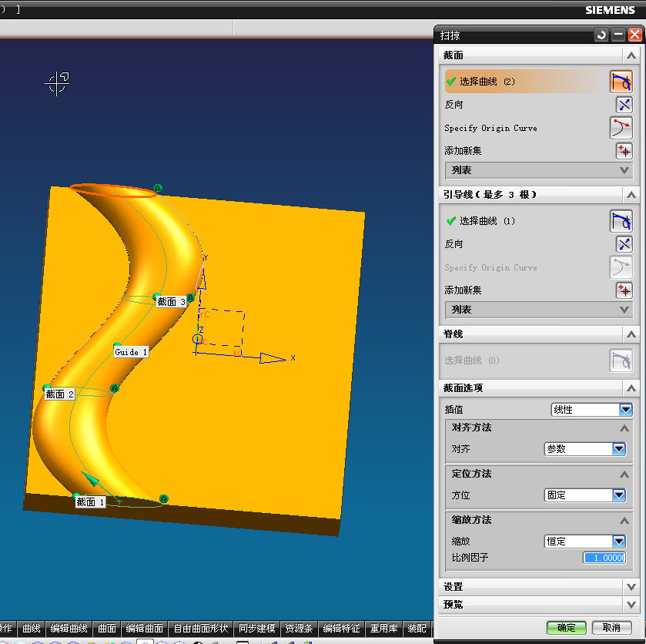Open the 缩放 dropdown showing 恒定

pyautogui.click(x=619, y=541)
